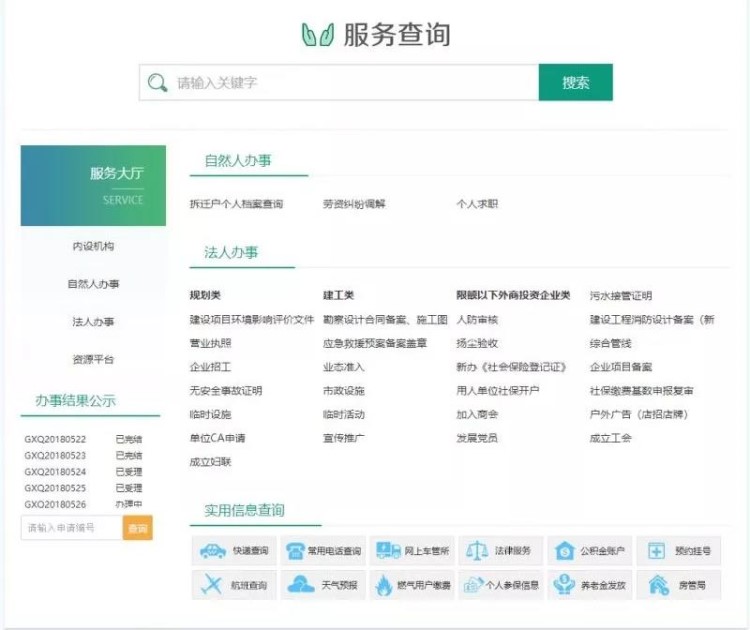Click the 快递查询 car icon
The height and width of the screenshot is (630, 750).
(x=213, y=551)
